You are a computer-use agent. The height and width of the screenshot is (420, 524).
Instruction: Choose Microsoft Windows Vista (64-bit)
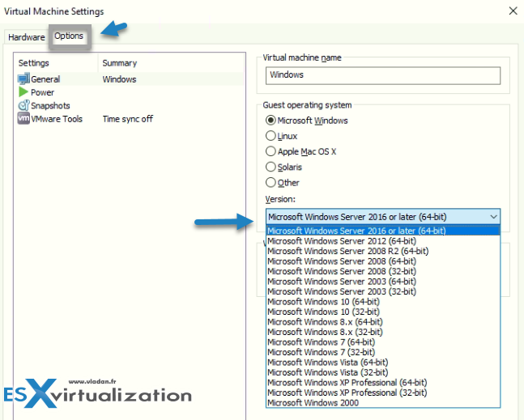point(383,363)
